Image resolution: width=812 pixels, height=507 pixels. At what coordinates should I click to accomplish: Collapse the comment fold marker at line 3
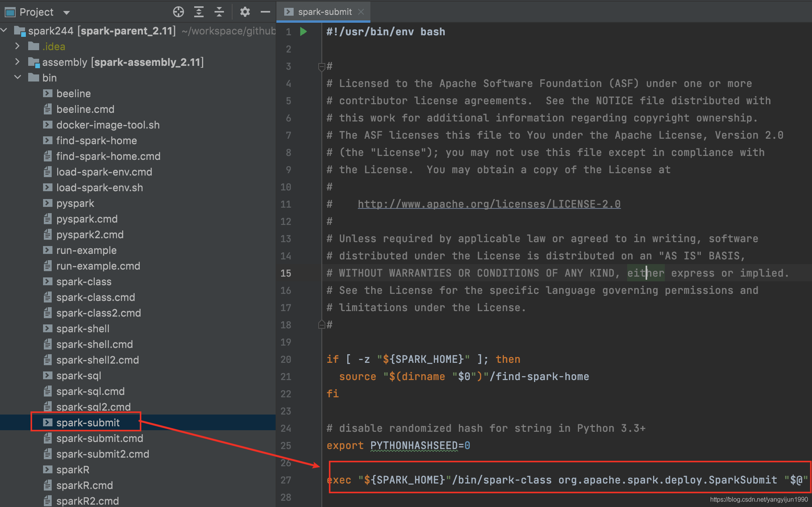pyautogui.click(x=321, y=67)
